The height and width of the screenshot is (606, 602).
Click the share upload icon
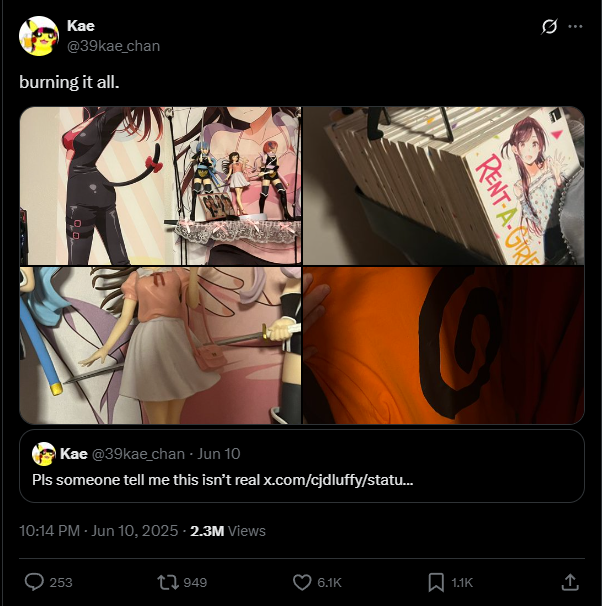pyautogui.click(x=570, y=582)
